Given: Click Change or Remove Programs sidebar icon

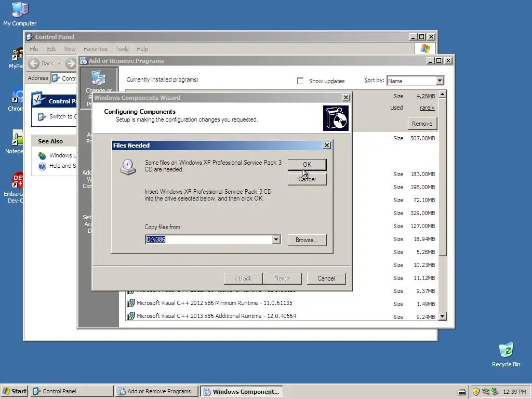Looking at the screenshot, I should click(99, 78).
